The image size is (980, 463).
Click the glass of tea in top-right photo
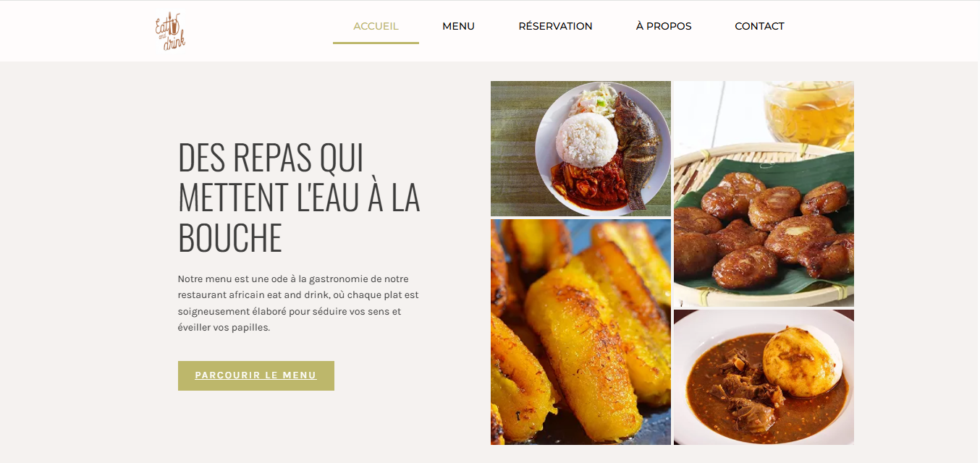click(x=809, y=111)
